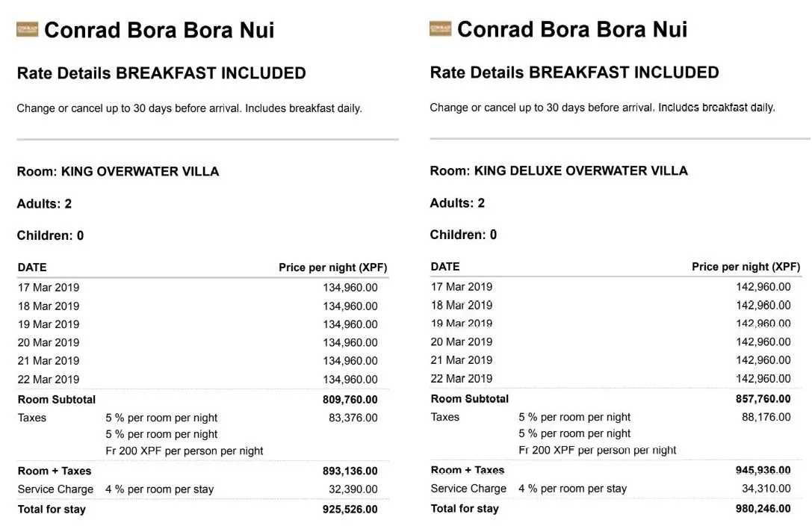Click the 980,246.00 total for stay amount
Screen dimensions: 812x526
tap(763, 509)
